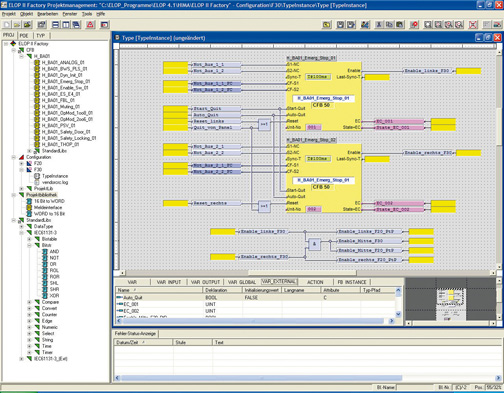Open the Objekt menu

coord(26,14)
